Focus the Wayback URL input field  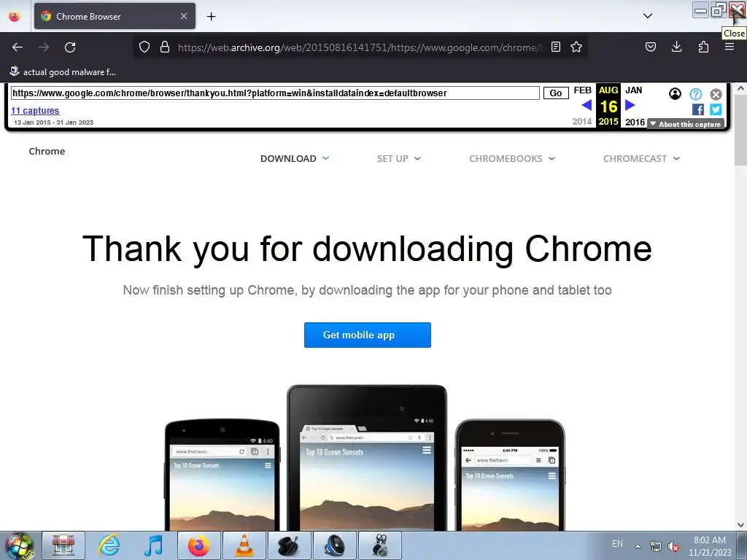tap(275, 93)
